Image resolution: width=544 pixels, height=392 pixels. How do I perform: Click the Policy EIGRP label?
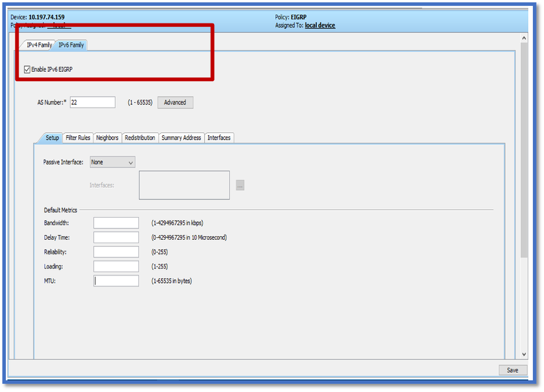[x=291, y=17]
